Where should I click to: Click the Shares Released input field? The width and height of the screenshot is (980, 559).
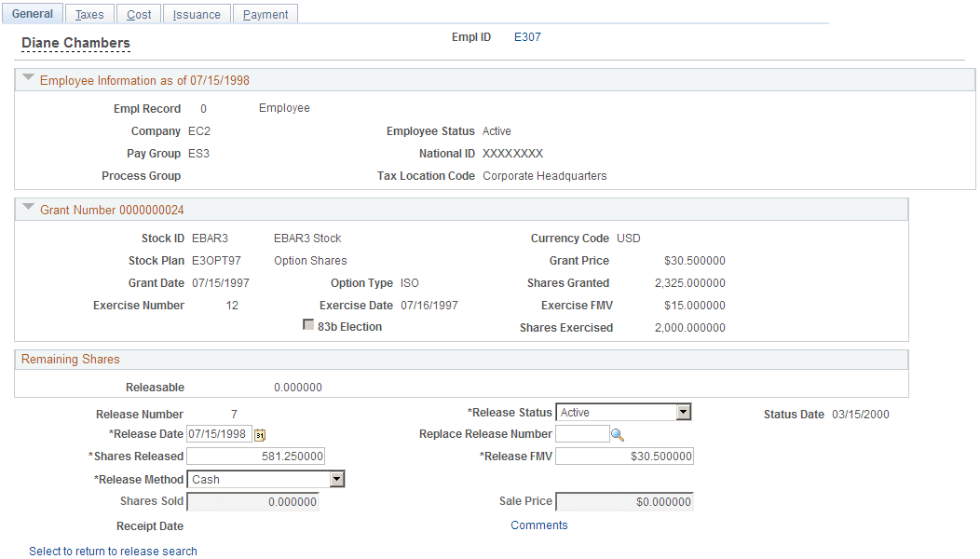tap(255, 457)
